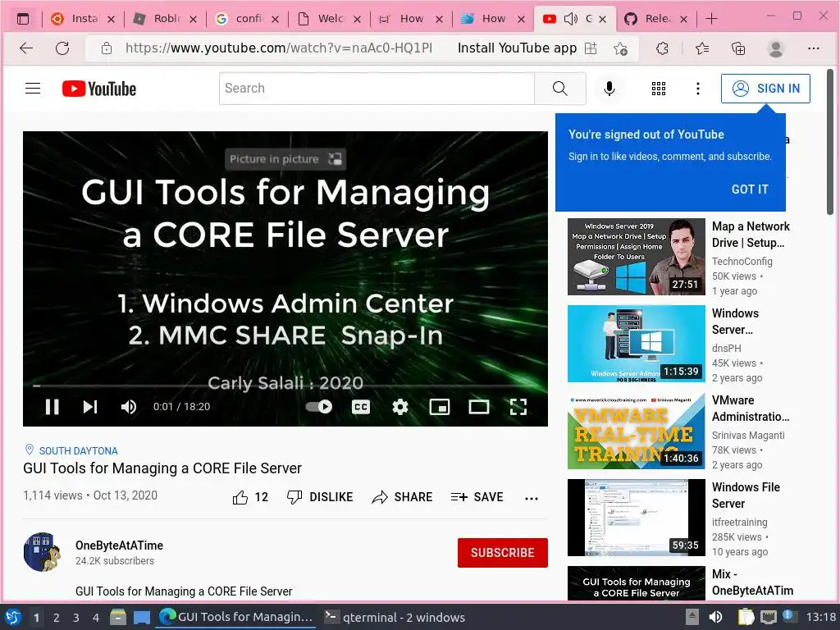Close the Insta tab
The width and height of the screenshot is (840, 630).
(x=111, y=20)
